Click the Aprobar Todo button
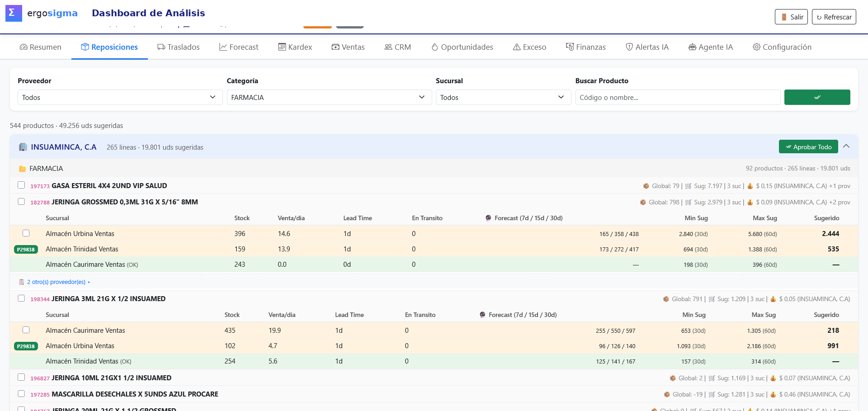Viewport: 868px width, 411px height. 808,146
